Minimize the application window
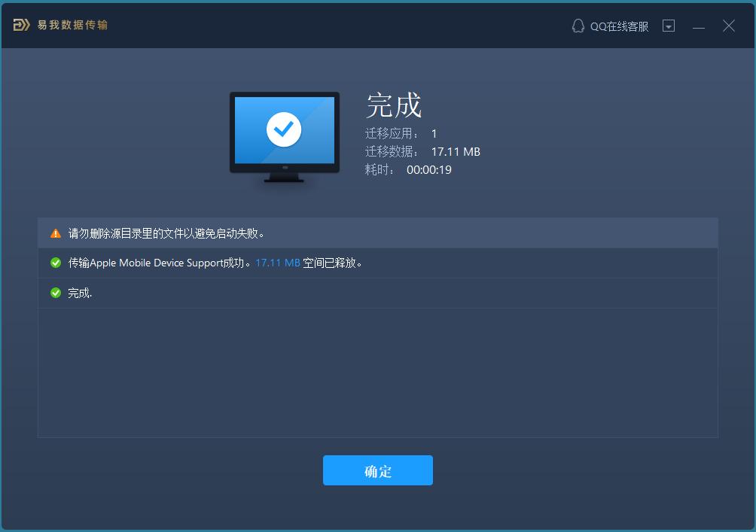 [698, 26]
